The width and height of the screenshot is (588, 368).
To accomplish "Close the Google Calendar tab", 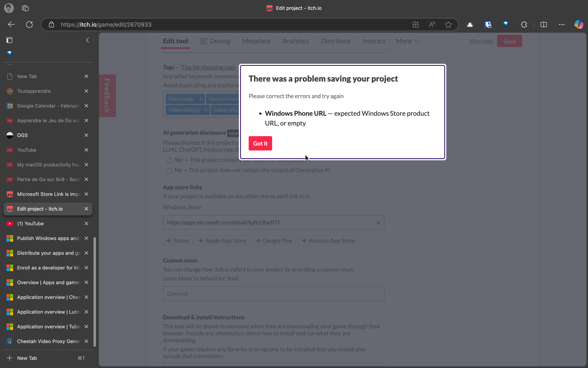I will coord(86,106).
